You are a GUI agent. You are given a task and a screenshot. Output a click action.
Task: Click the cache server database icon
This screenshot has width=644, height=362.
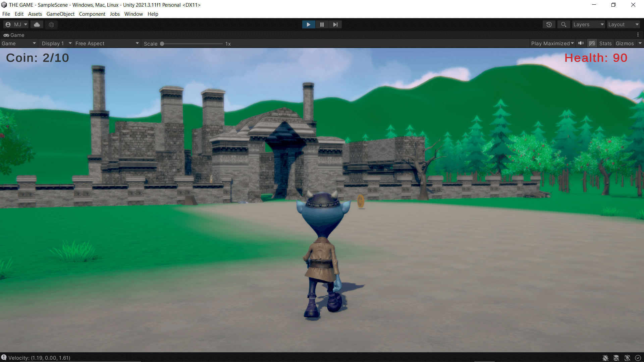point(616,358)
